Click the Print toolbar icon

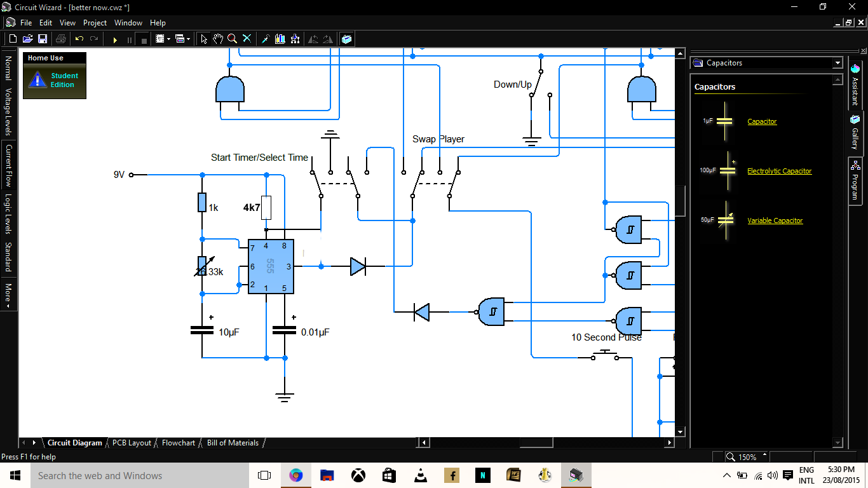pos(61,39)
